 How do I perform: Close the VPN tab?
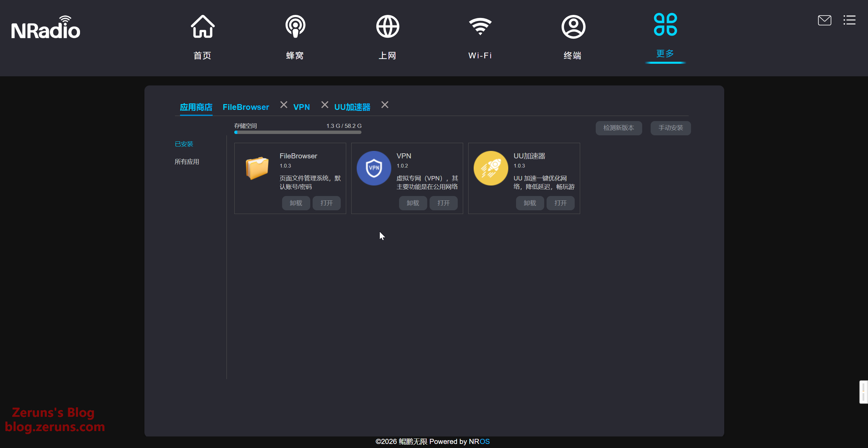click(x=325, y=105)
